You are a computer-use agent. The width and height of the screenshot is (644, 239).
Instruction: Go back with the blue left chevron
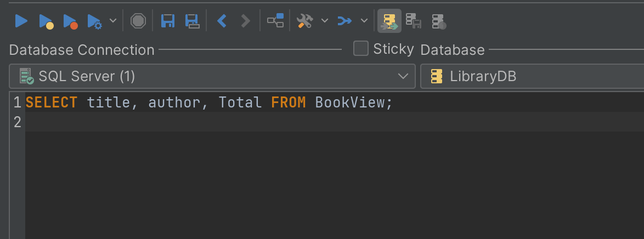[222, 20]
